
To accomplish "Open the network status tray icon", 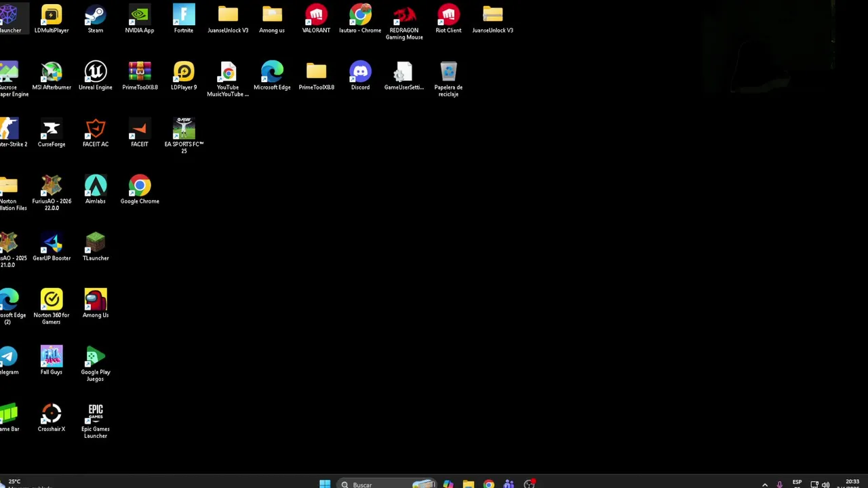I will coord(814,484).
